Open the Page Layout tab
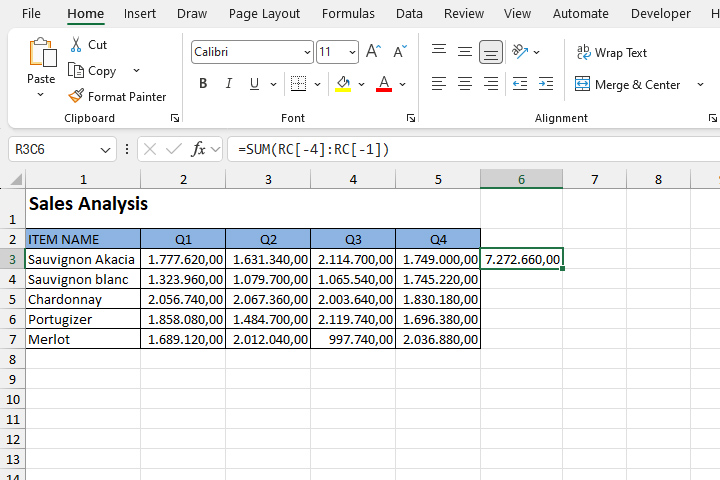Viewport: 720px width, 480px height. pyautogui.click(x=264, y=14)
